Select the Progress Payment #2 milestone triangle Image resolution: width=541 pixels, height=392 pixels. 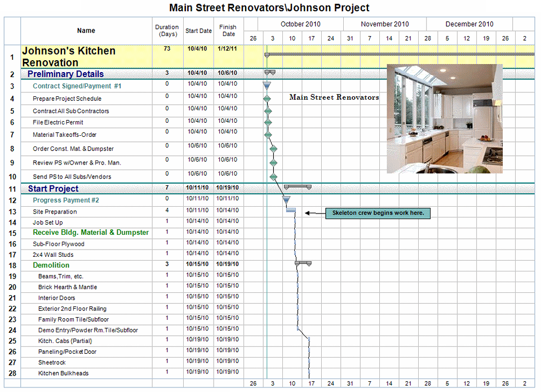click(286, 200)
